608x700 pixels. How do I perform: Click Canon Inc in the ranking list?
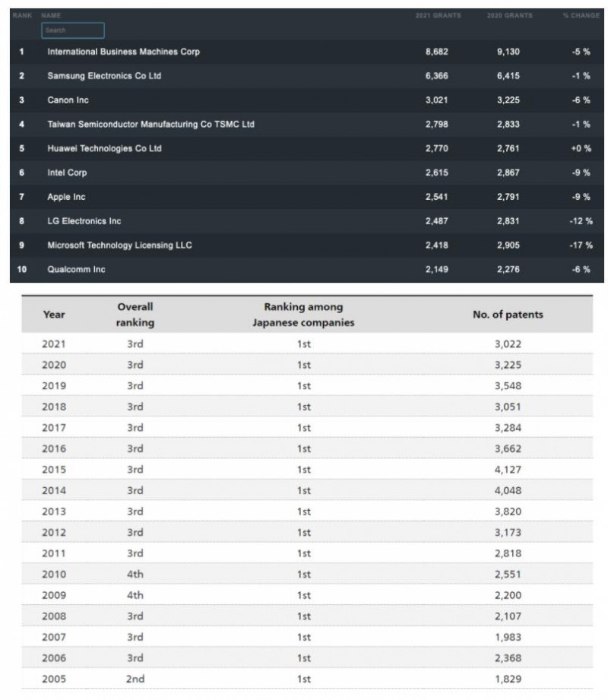coord(68,100)
